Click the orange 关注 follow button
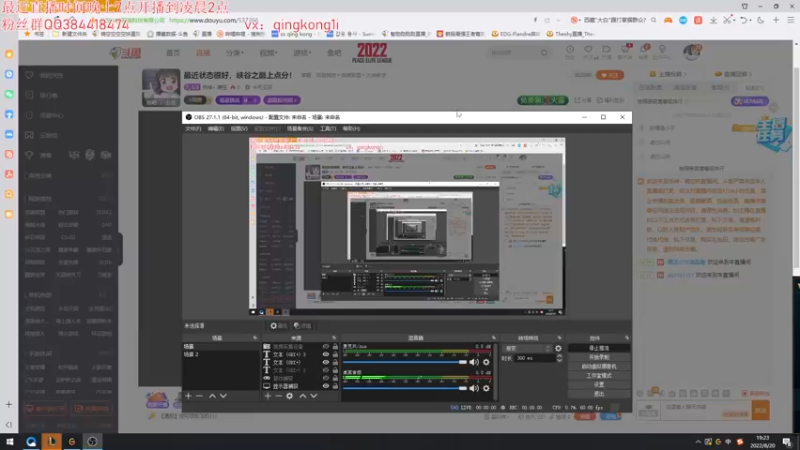The image size is (800, 450). 610,75
